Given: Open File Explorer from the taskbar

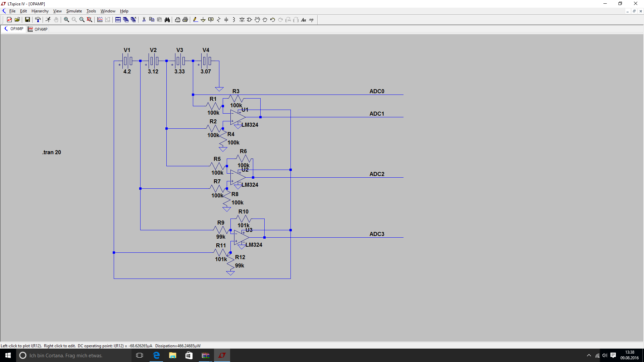Looking at the screenshot, I should 172,355.
